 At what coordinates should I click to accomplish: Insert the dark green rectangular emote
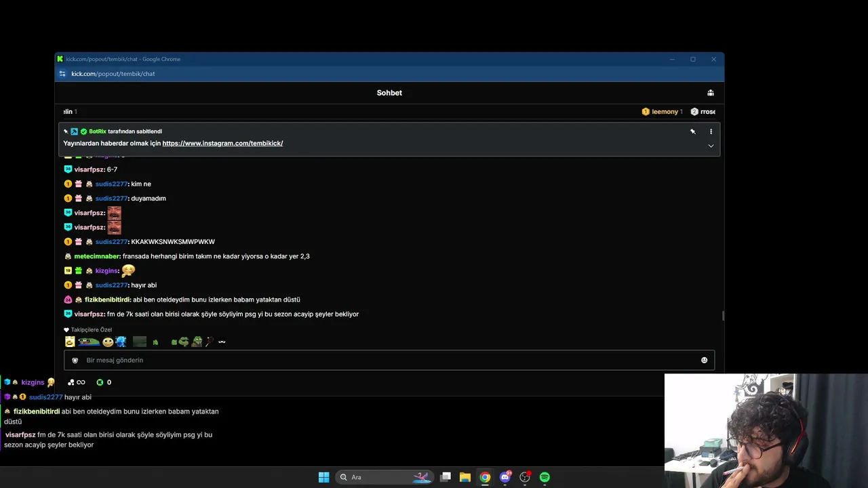(140, 342)
